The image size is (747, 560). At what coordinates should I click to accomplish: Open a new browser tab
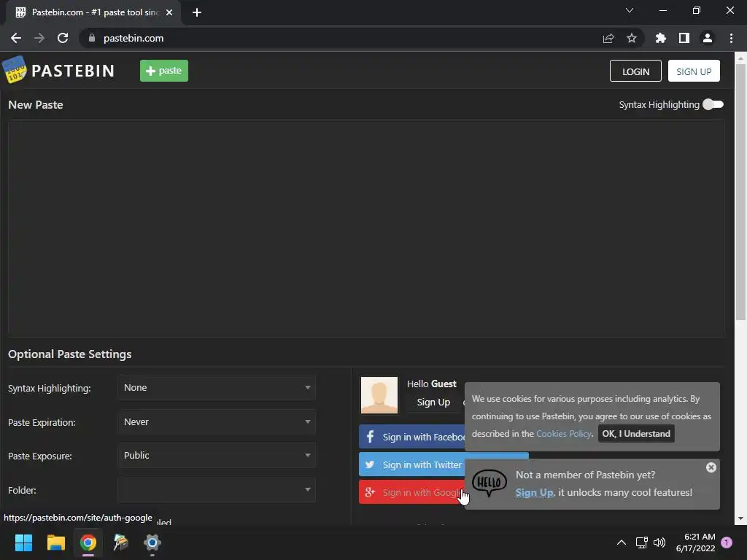197,12
